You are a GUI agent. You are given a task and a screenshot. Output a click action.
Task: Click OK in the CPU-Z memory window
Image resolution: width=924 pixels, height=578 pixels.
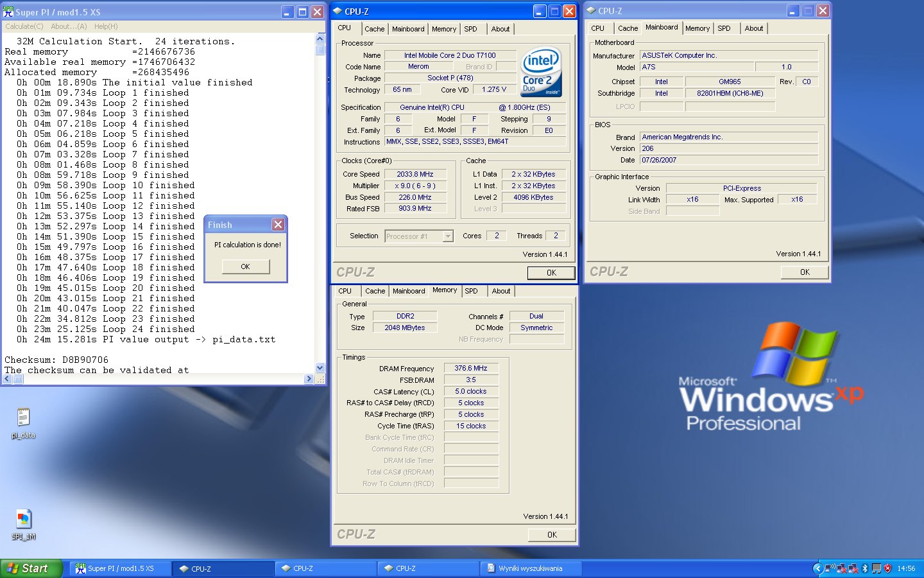tap(552, 535)
